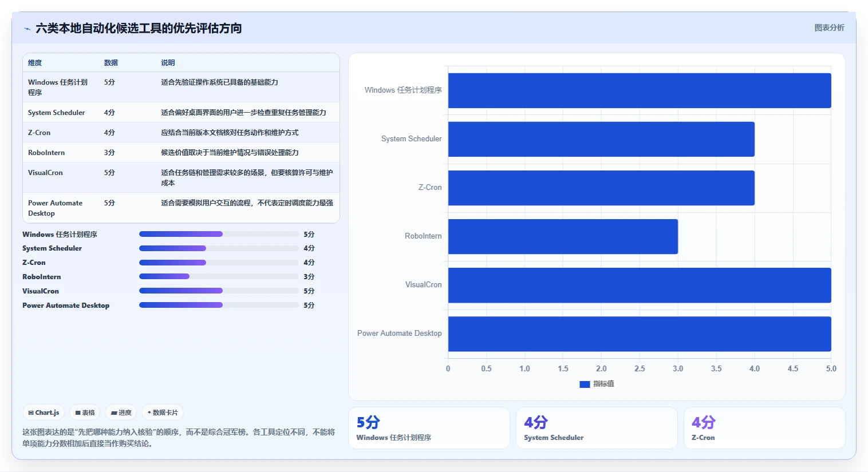The height and width of the screenshot is (472, 868).
Task: Select the Chart.js tag
Action: pos(44,412)
